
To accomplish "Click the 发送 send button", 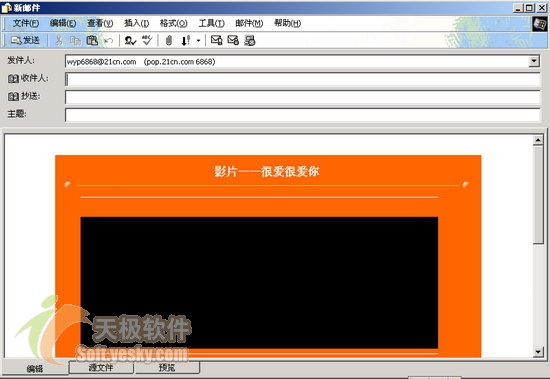I will (x=25, y=41).
